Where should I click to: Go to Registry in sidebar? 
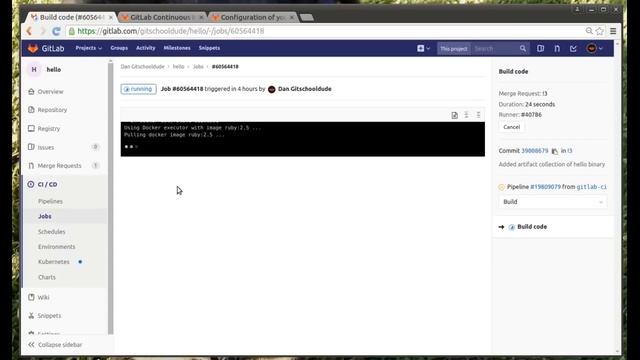pos(44,129)
